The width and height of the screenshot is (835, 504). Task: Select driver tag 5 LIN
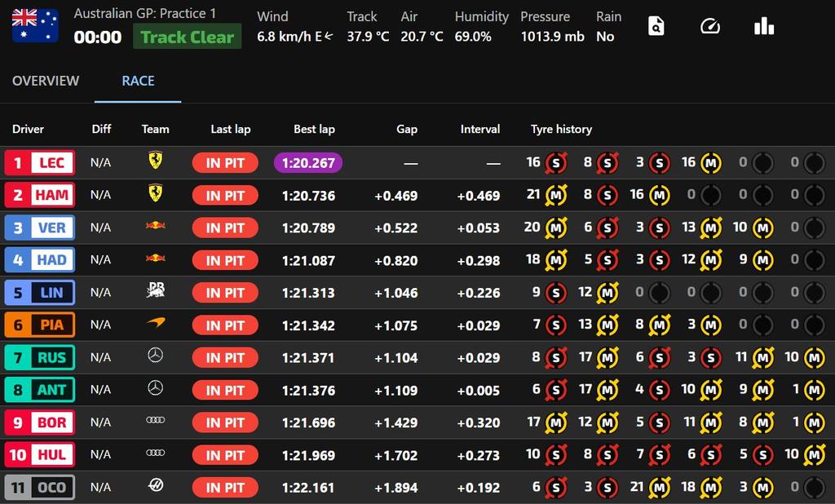coord(40,293)
